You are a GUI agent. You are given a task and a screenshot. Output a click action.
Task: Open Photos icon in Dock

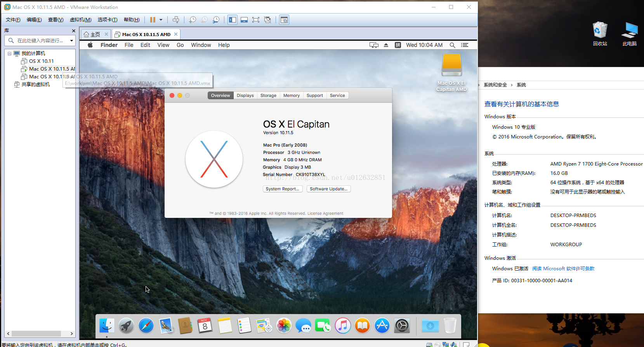click(x=284, y=326)
